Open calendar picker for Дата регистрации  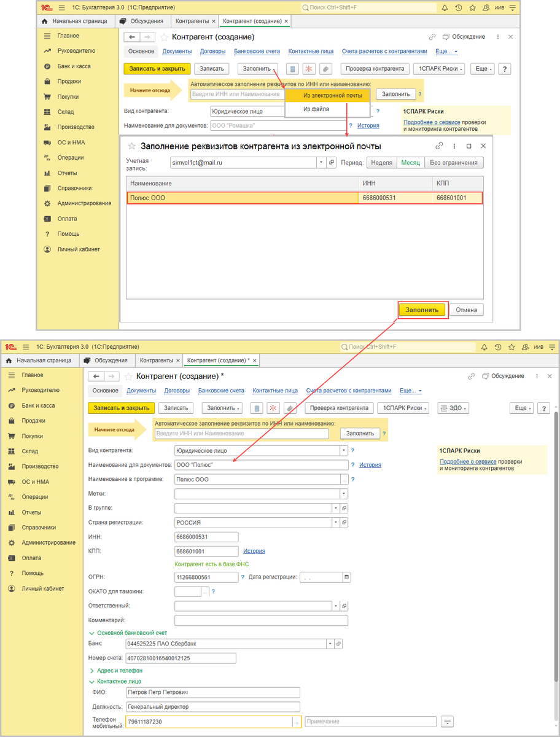pyautogui.click(x=346, y=577)
